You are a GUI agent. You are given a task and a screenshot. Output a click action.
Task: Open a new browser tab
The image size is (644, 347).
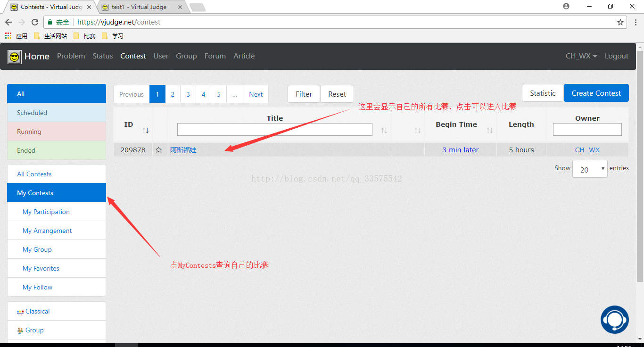(x=198, y=7)
